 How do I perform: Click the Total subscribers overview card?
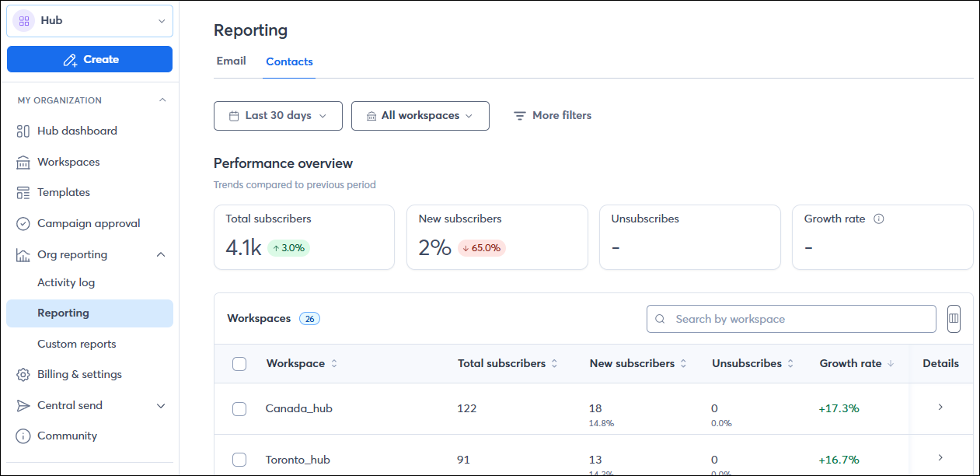coord(304,237)
